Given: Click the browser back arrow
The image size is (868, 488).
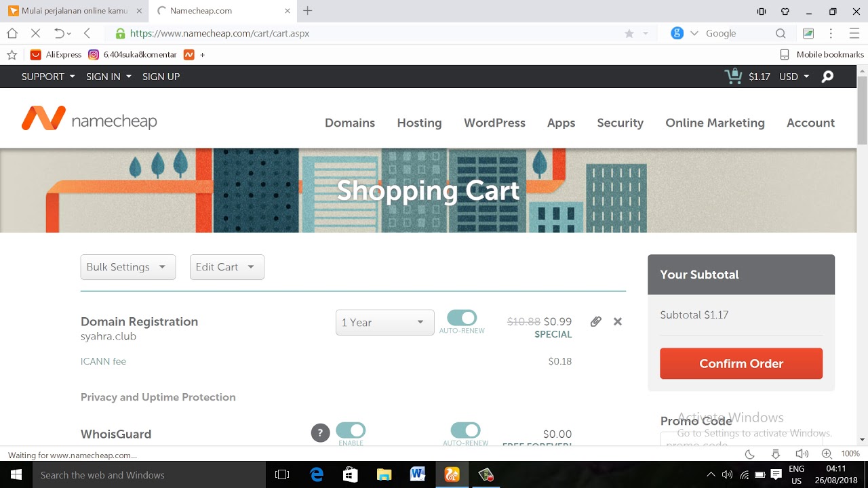Looking at the screenshot, I should click(87, 33).
